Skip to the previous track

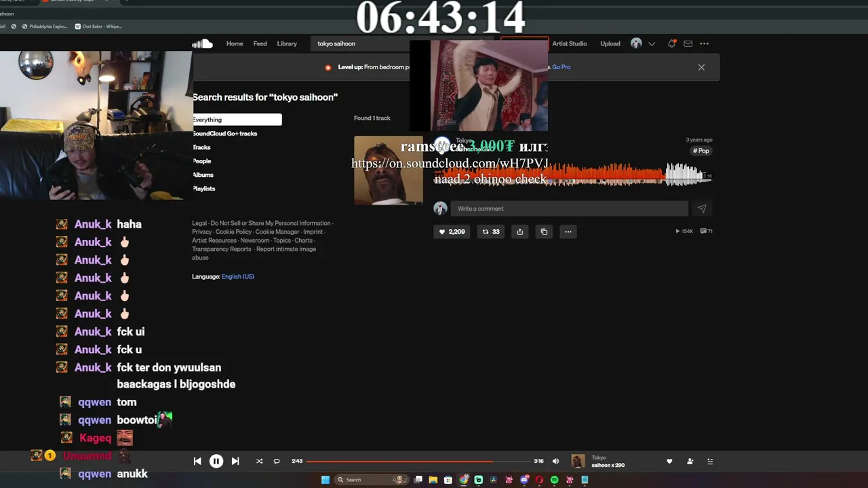197,462
